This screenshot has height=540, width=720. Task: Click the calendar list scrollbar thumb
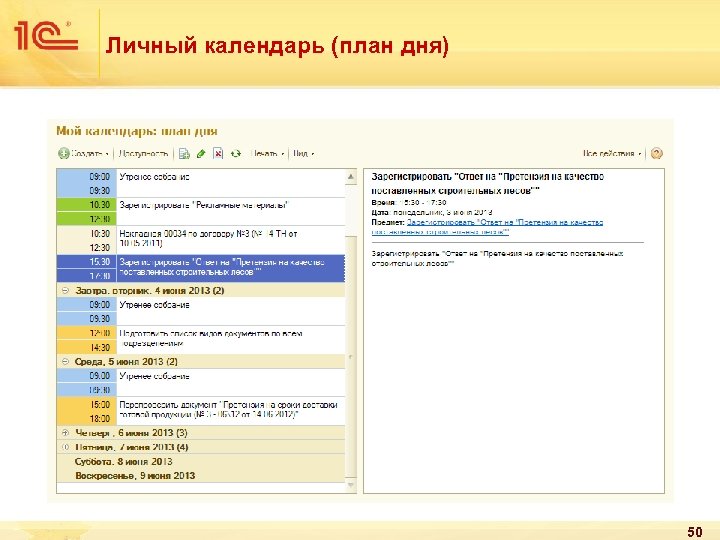coord(351,356)
